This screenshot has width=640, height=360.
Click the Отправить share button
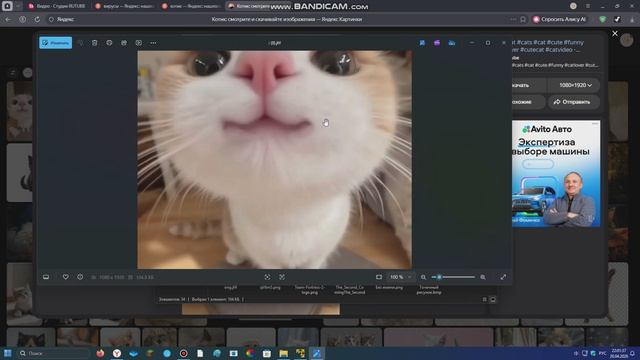(574, 102)
